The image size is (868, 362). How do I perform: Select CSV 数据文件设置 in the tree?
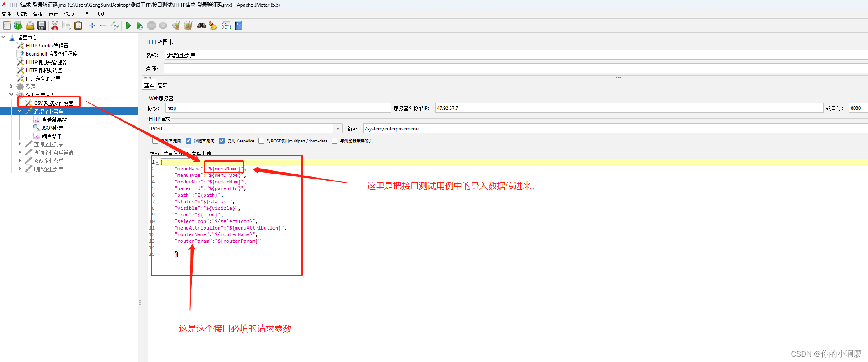tap(54, 103)
